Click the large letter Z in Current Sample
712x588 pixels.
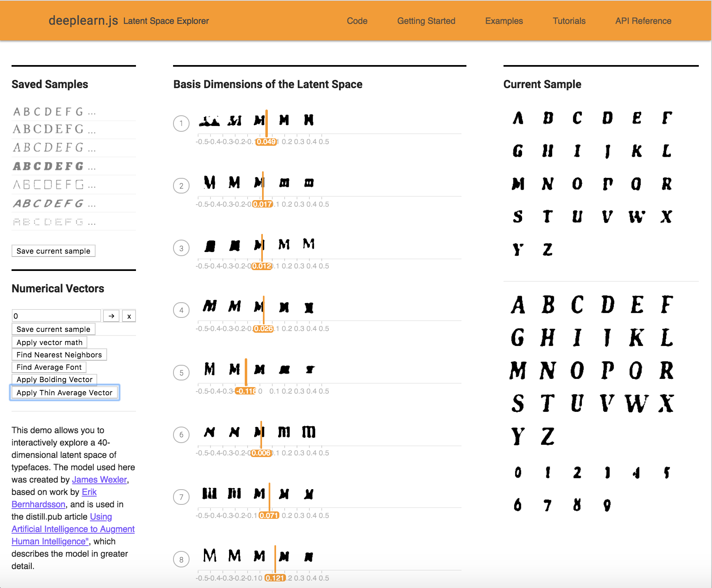click(548, 436)
